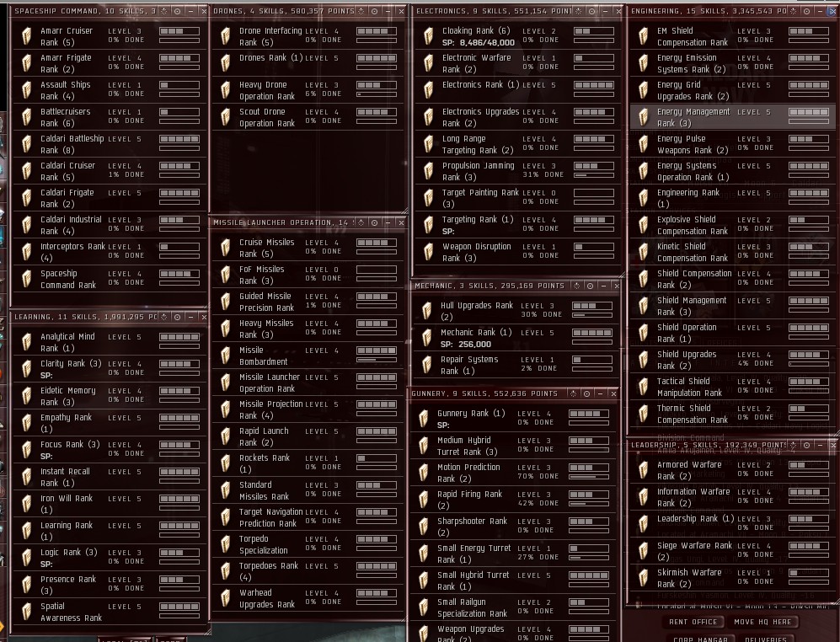Image resolution: width=840 pixels, height=642 pixels.
Task: Click the Tactical Shield Manipulation skill book icon
Action: tap(643, 387)
